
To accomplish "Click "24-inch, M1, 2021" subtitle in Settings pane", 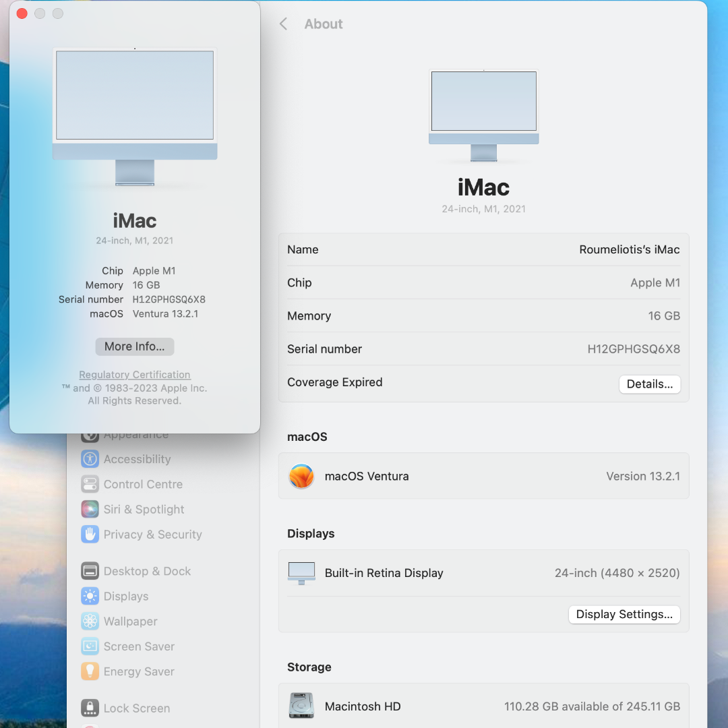I will [x=484, y=209].
